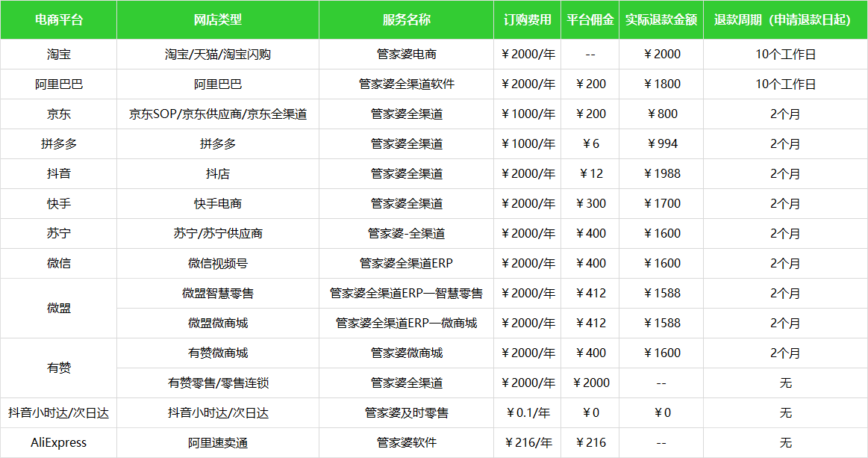Click the 实际退款金额 column header
Image resolution: width=868 pixels, height=458 pixels.
click(x=661, y=20)
